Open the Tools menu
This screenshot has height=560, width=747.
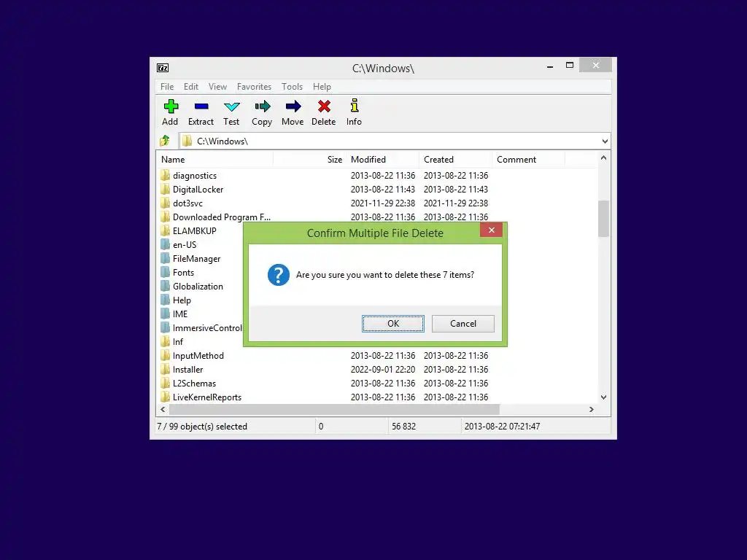click(292, 87)
